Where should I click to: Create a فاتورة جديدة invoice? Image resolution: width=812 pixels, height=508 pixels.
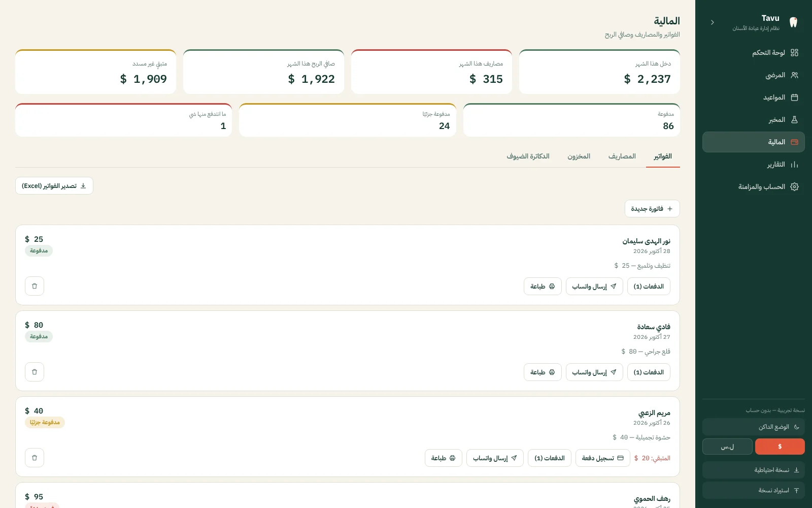pyautogui.click(x=652, y=209)
